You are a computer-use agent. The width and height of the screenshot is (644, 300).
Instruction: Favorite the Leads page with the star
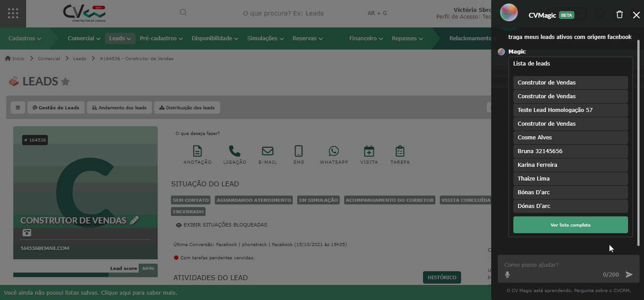[65, 81]
